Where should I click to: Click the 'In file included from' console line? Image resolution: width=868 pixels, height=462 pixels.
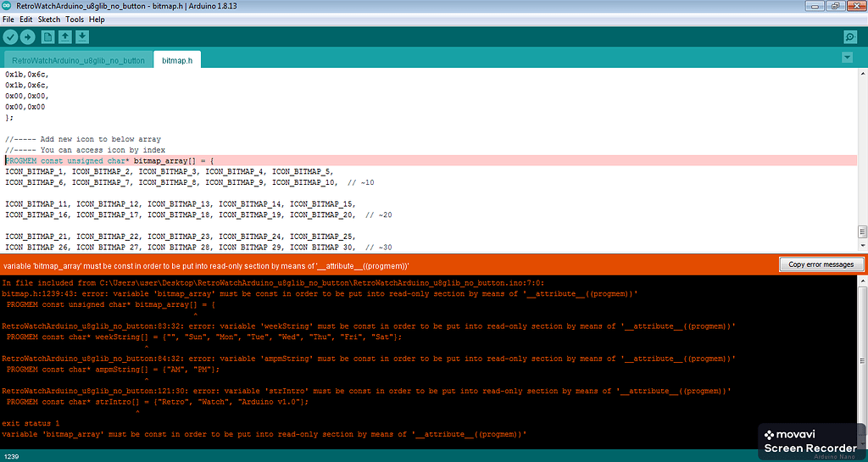(273, 283)
